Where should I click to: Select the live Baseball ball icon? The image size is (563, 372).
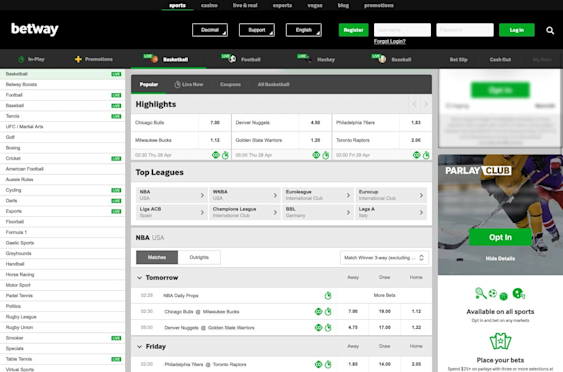click(382, 59)
